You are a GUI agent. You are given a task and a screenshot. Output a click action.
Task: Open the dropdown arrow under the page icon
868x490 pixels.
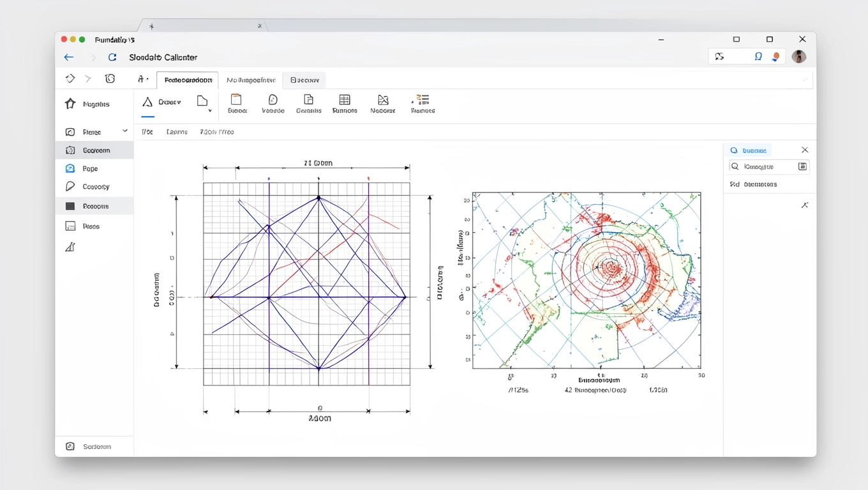(210, 111)
